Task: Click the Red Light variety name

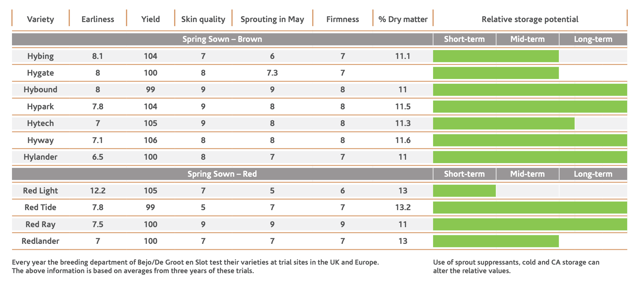Action: [40, 191]
